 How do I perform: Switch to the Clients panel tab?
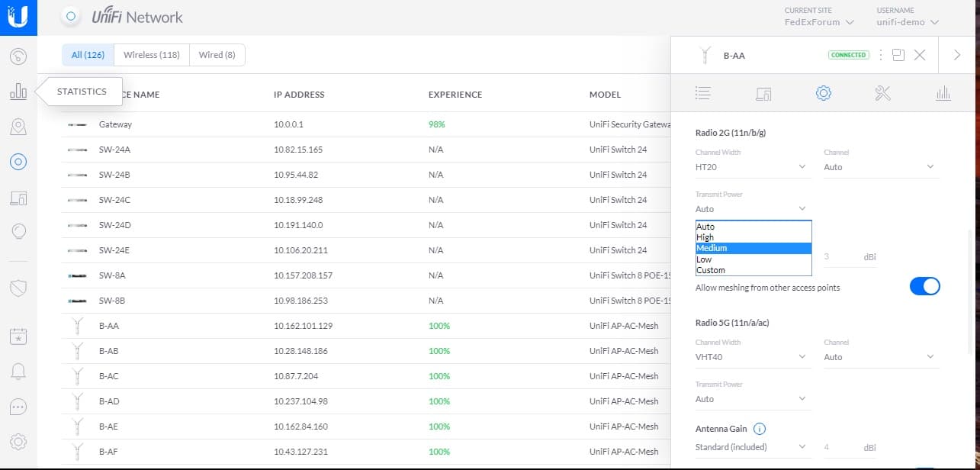(x=763, y=93)
